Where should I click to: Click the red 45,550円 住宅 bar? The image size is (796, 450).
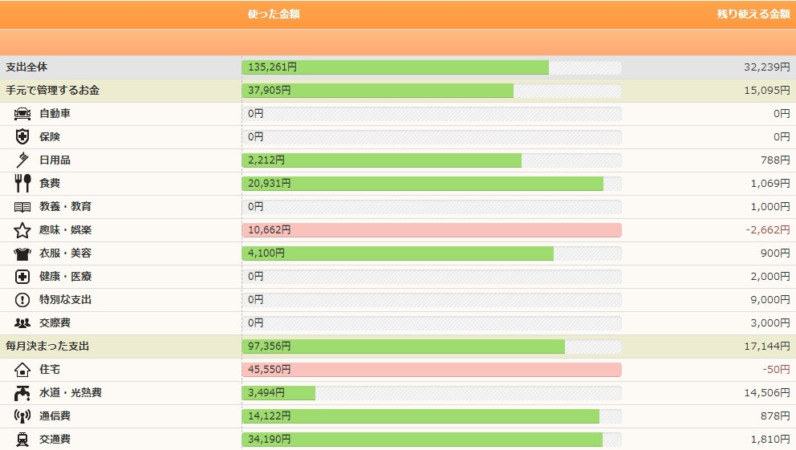point(432,370)
